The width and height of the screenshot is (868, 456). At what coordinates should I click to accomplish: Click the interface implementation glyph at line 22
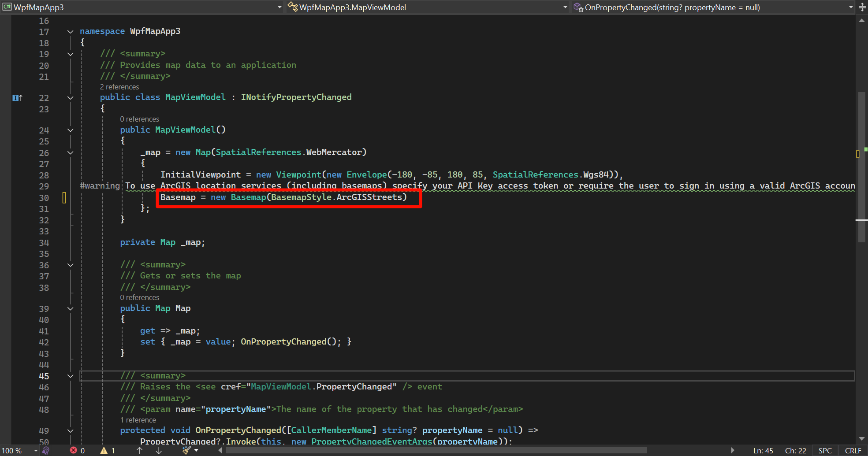coord(17,98)
